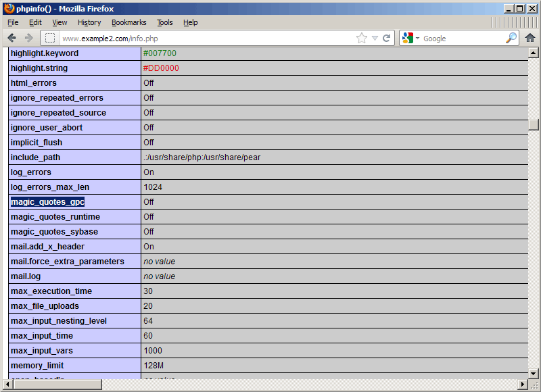This screenshot has height=392, width=541.
Task: Click the site identity icon in address bar
Action: (50, 38)
